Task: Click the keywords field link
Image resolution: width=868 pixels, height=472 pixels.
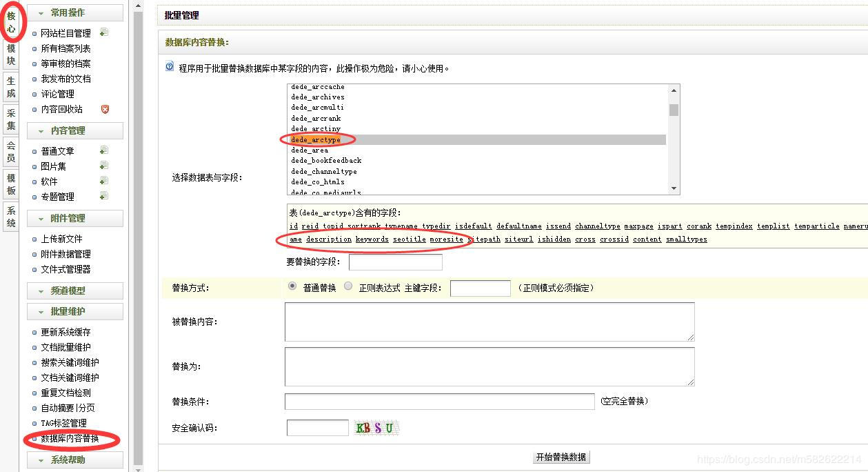Action: pyautogui.click(x=372, y=239)
